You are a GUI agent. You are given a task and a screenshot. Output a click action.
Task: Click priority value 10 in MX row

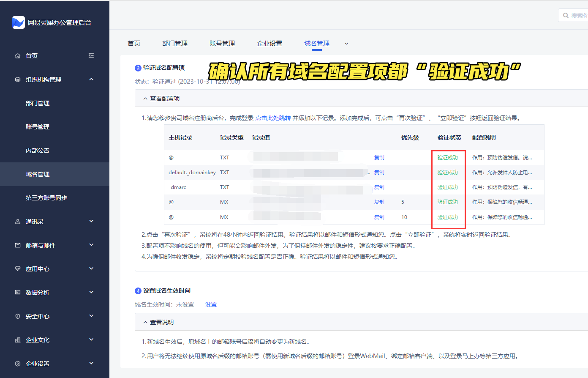[404, 217]
